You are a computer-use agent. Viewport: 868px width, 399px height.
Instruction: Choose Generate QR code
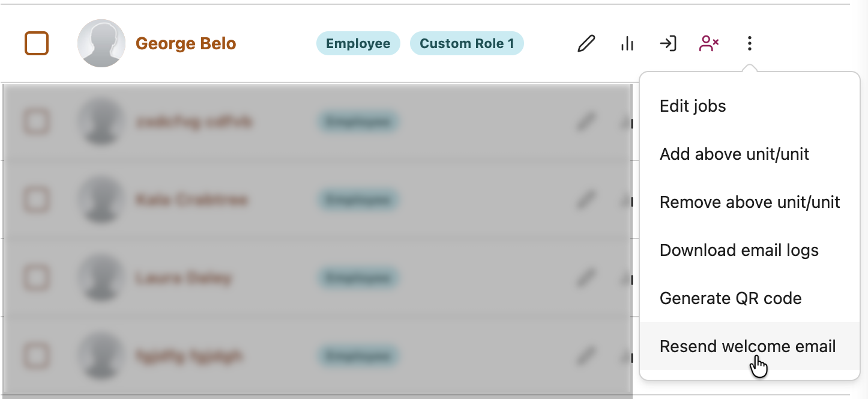(x=731, y=299)
